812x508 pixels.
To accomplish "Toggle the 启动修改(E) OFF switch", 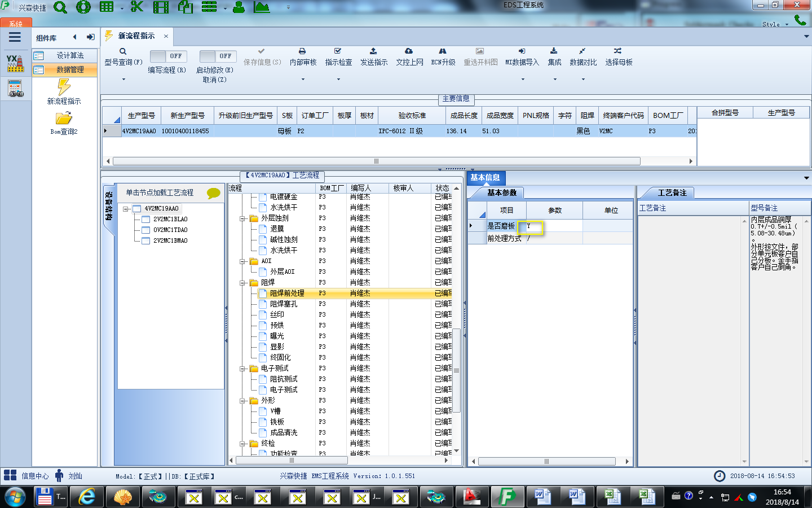I will (217, 56).
